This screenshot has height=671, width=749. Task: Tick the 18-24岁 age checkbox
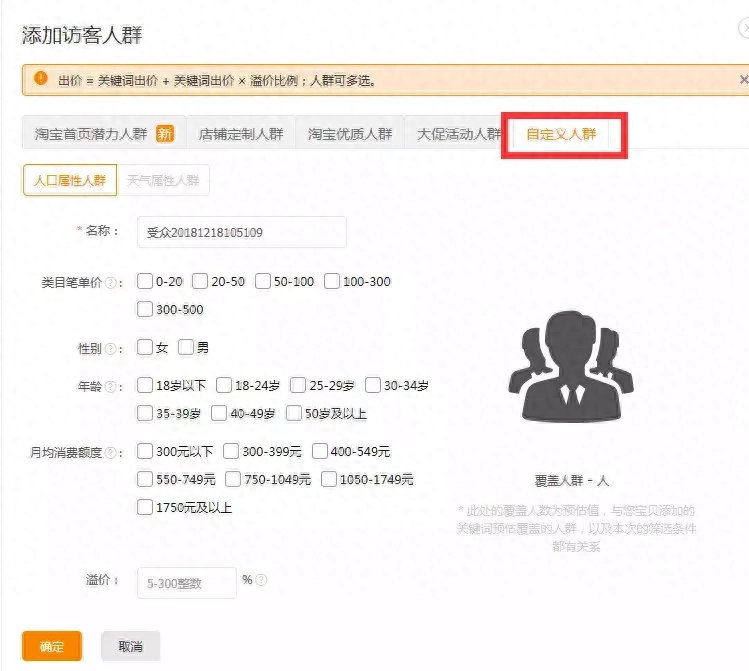[224, 384]
